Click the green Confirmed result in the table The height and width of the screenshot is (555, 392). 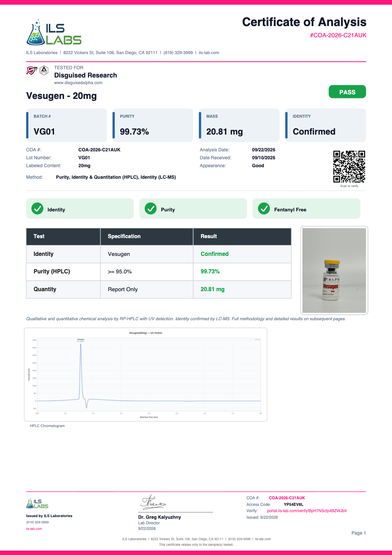214,254
